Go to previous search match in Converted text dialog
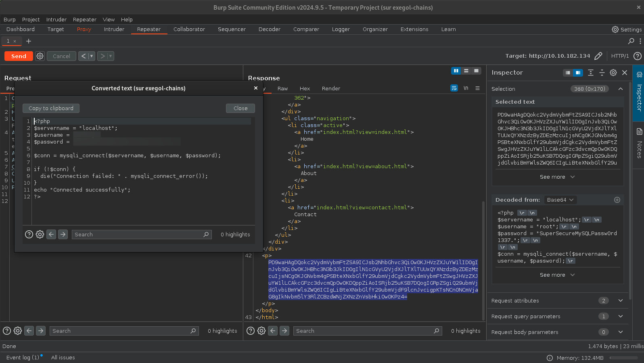 51,234
